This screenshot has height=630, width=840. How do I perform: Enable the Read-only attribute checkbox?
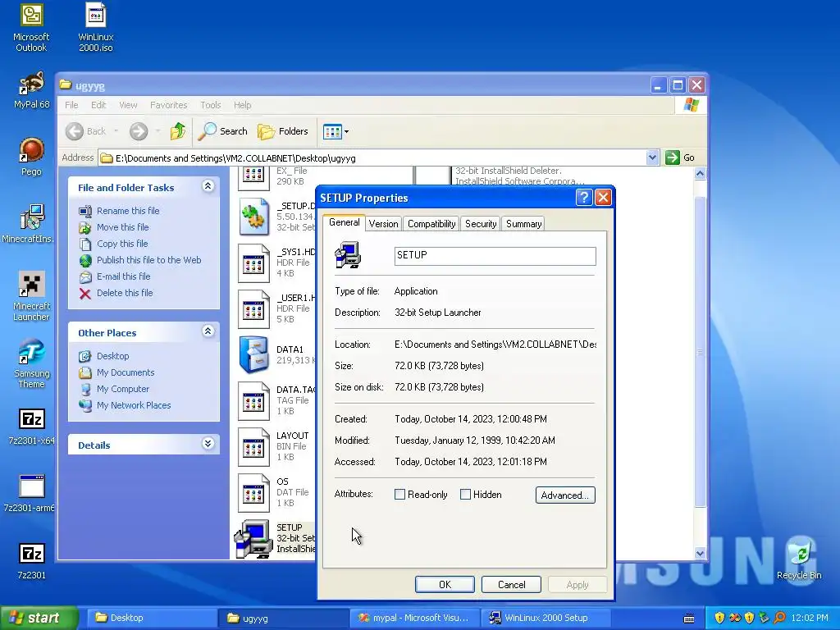point(399,495)
